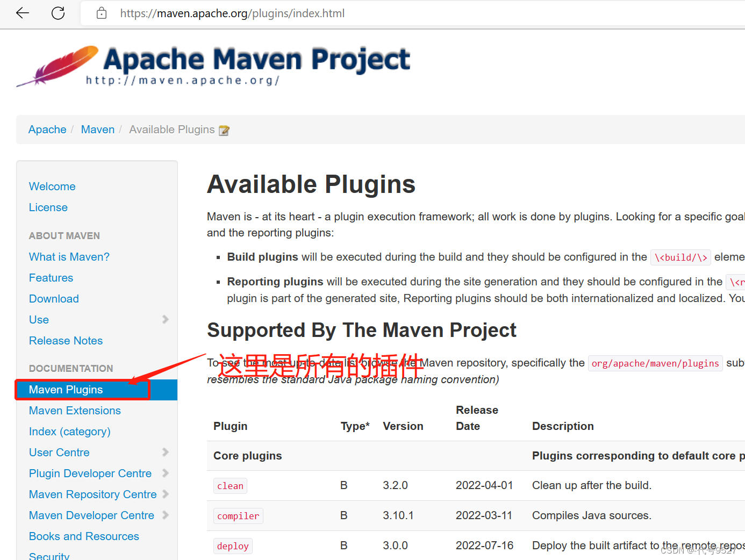Image resolution: width=745 pixels, height=560 pixels.
Task: Open Books and Resources in sidebar
Action: 84,536
